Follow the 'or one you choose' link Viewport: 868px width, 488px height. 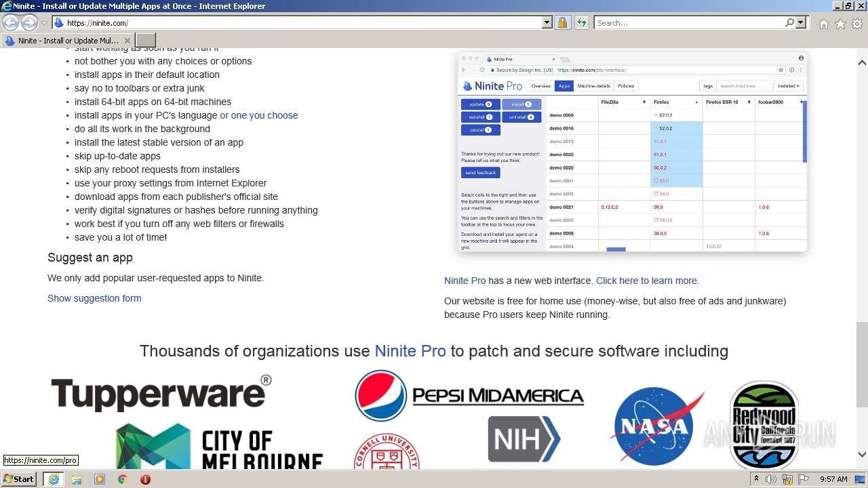[x=259, y=115]
